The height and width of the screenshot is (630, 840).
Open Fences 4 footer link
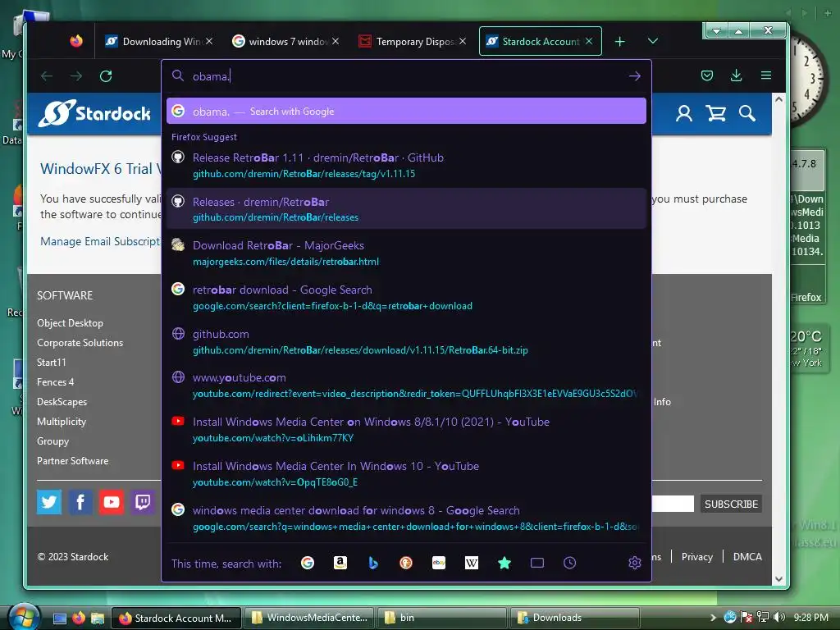[55, 382]
